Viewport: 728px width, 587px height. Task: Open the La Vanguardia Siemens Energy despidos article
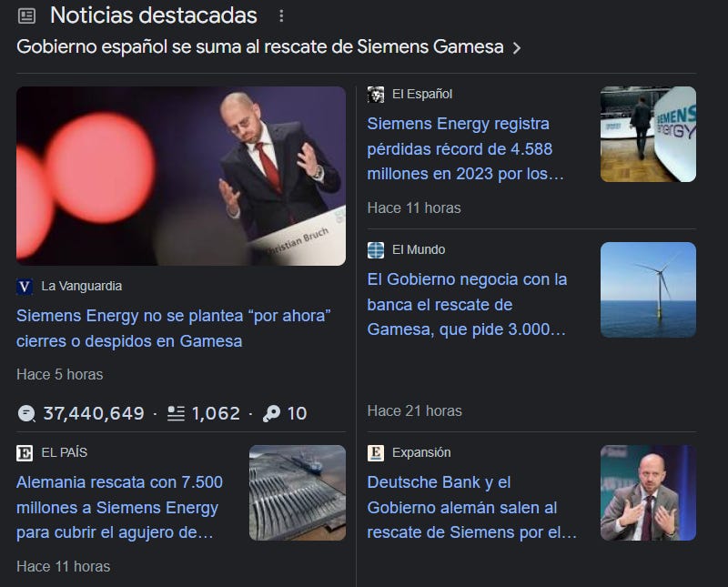pos(174,329)
